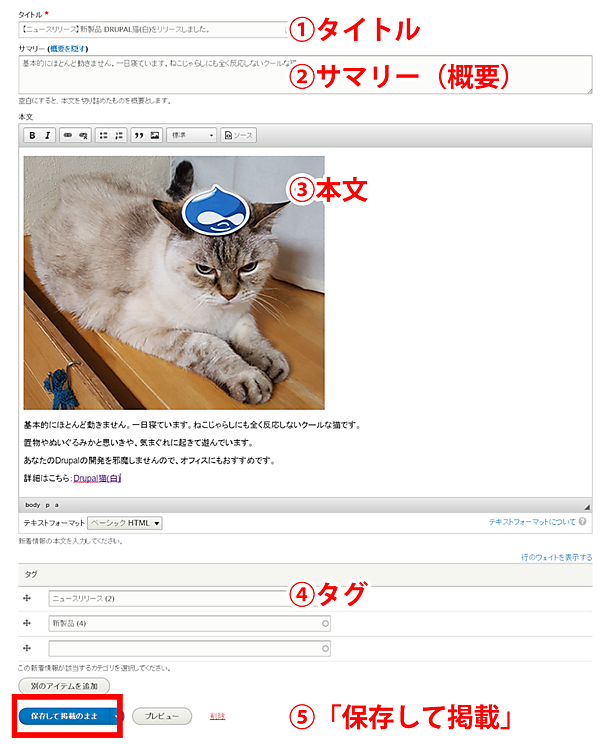Open the paragraph format dropdown 標準

click(192, 135)
